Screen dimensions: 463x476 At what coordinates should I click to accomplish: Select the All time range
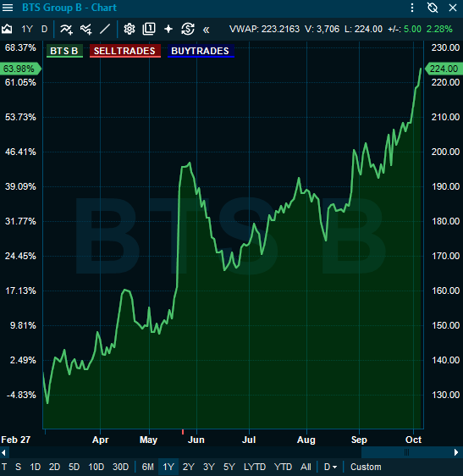coord(306,467)
